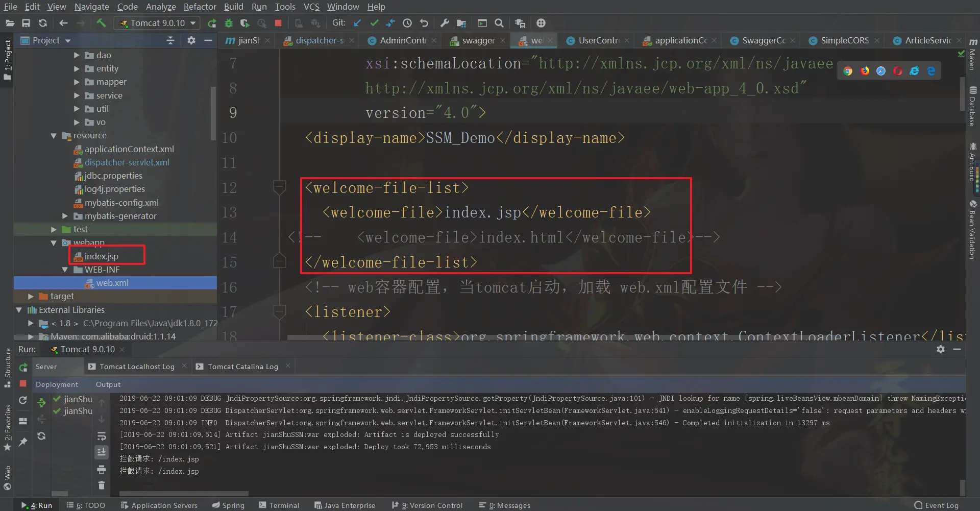Viewport: 980px width, 511px height.
Task: Open page in Opera browser icon
Action: 898,71
